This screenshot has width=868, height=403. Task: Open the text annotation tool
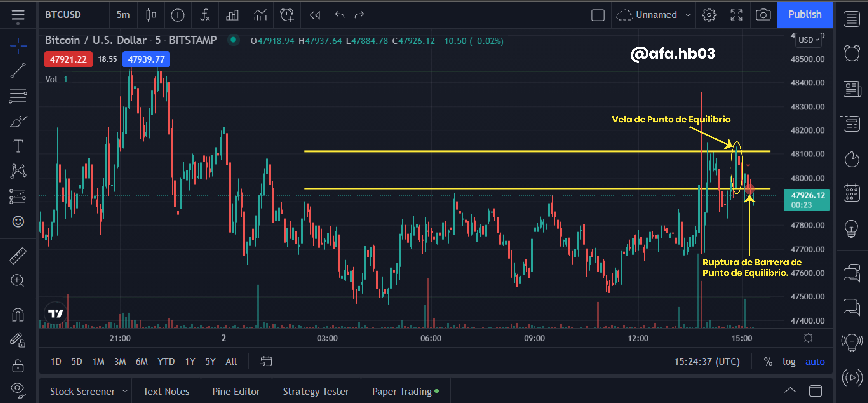[18, 146]
